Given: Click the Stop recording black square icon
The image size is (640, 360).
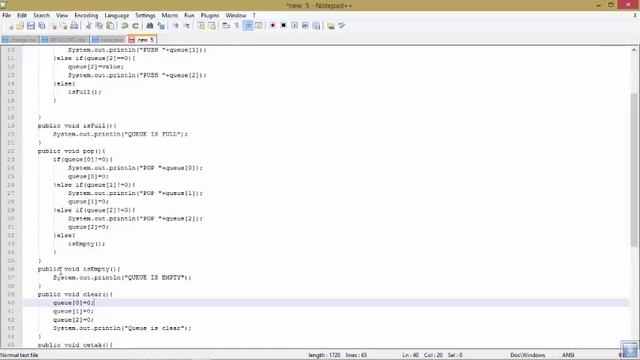Looking at the screenshot, I should click(284, 26).
